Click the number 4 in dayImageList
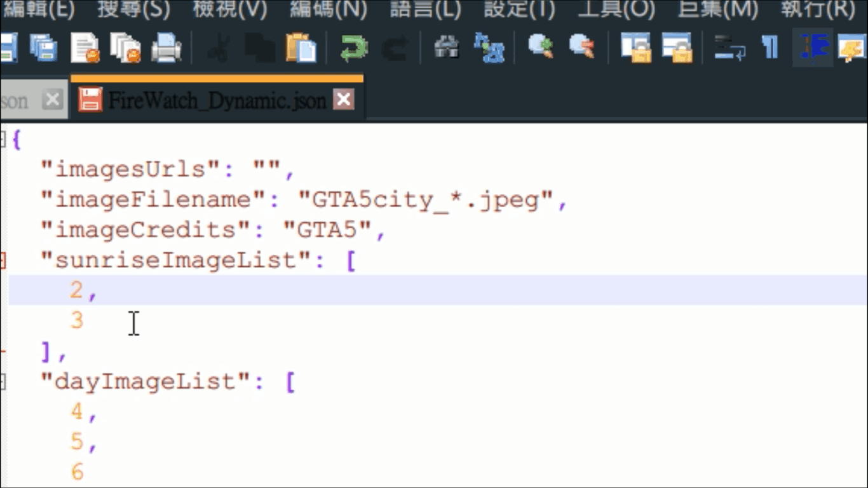868x488 pixels. [77, 412]
